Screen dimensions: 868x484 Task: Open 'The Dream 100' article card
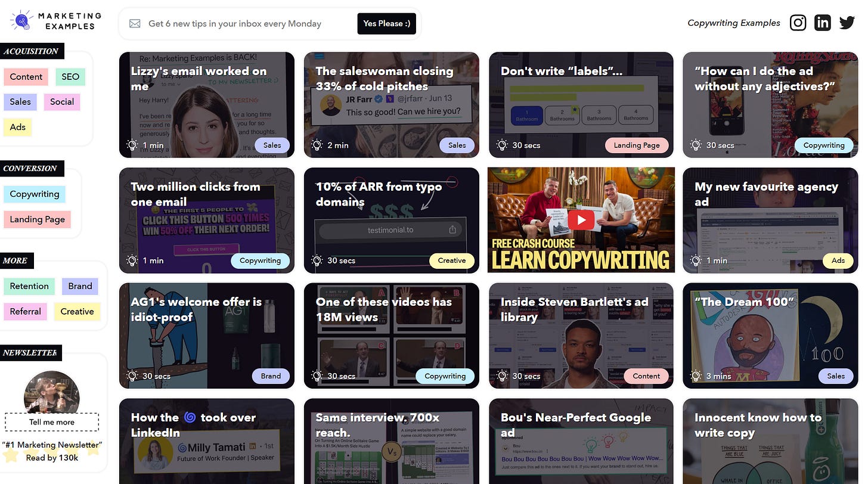(770, 336)
